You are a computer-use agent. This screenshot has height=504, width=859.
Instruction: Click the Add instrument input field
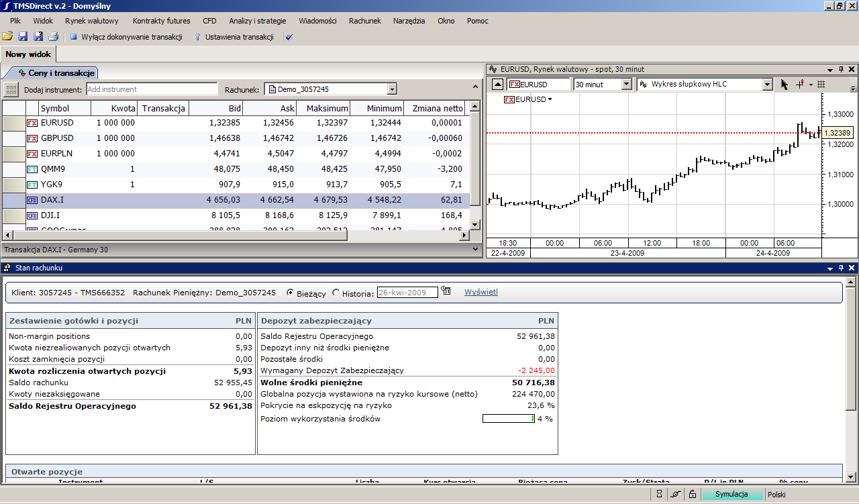(152, 89)
